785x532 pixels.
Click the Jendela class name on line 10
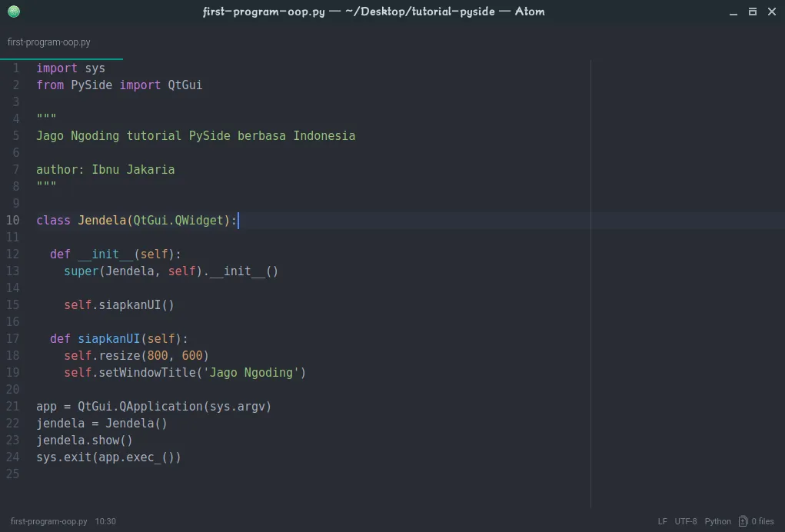(101, 220)
